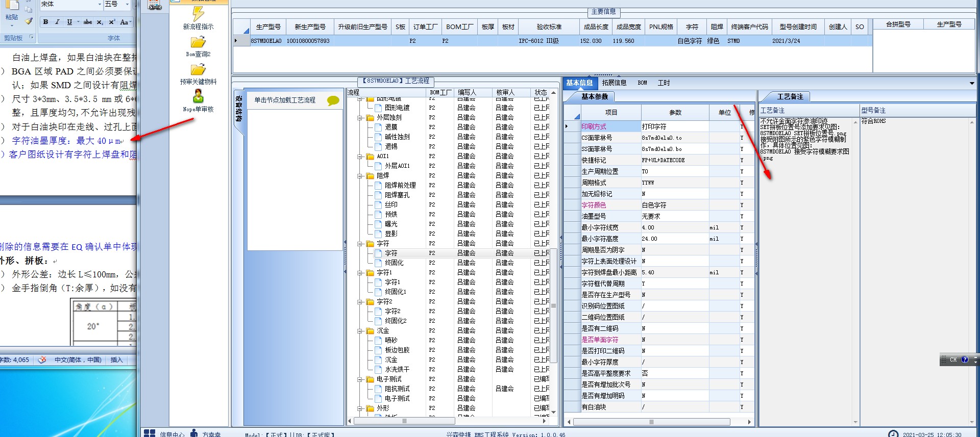This screenshot has height=437, width=980.
Task: Click the 生产型号 column header
Action: tap(268, 27)
